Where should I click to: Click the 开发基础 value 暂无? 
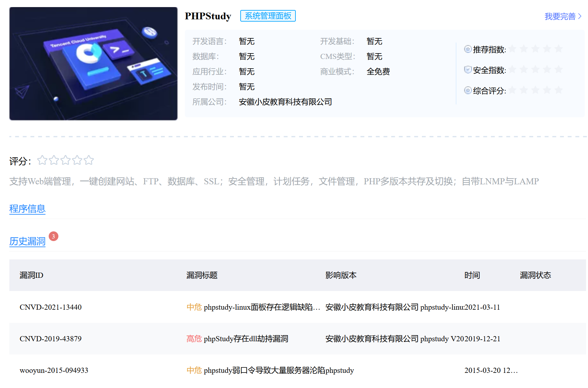click(x=374, y=41)
